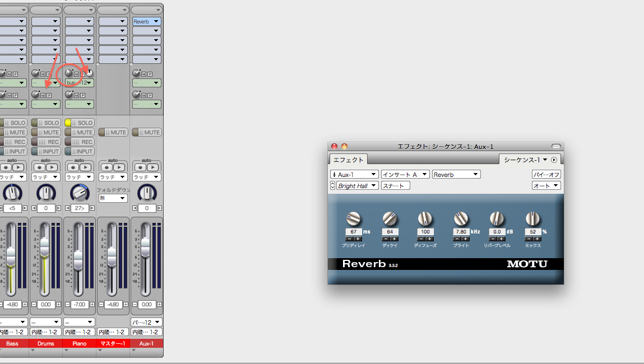Increase the Pre-delay value with plus button

pos(358,239)
